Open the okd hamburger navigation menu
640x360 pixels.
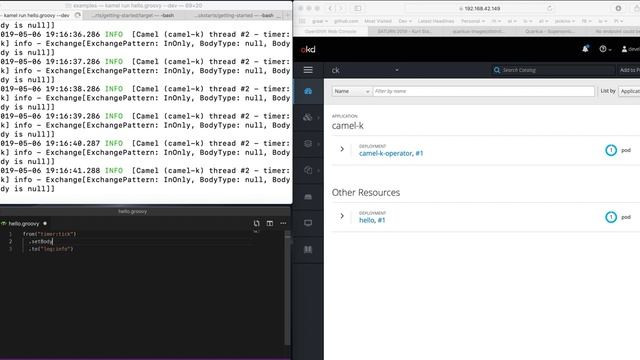308,70
